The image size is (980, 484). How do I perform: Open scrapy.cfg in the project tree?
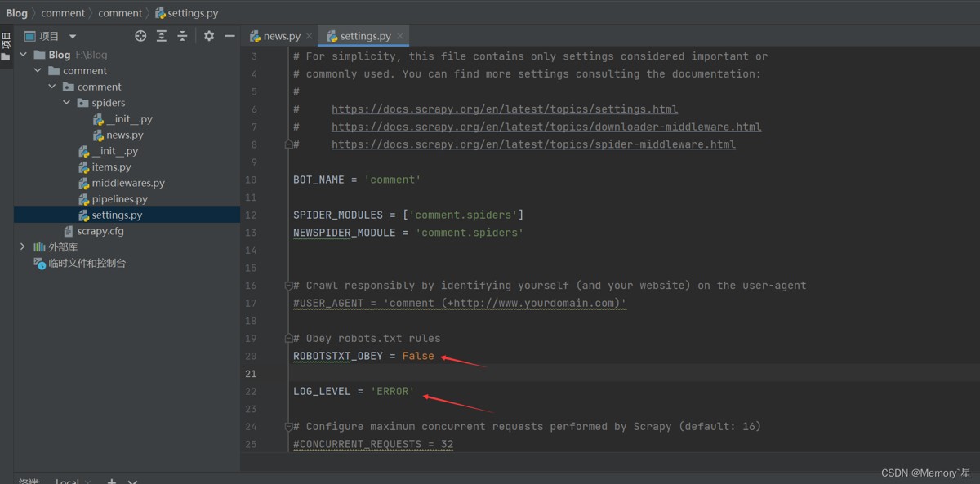point(100,231)
